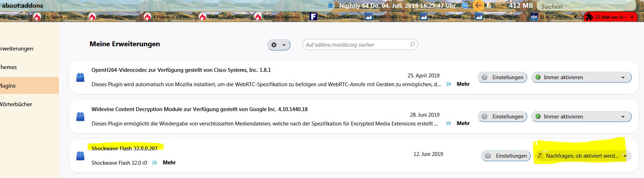644x178 pixels.
Task: Click the blue reload icon in toolbar
Action: point(465,5)
